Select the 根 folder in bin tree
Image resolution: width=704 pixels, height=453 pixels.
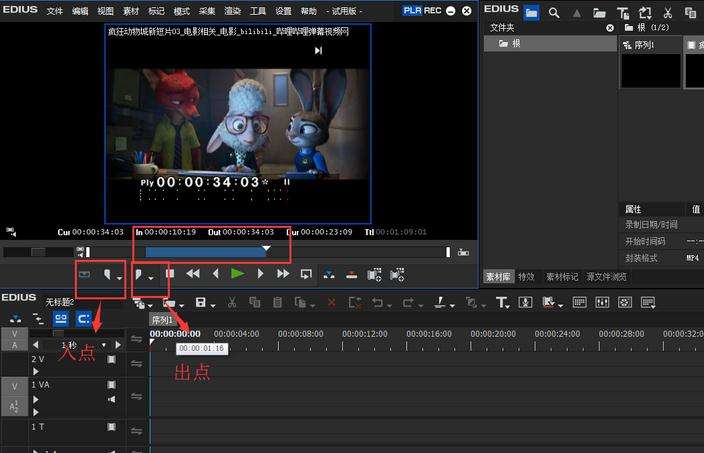[550, 44]
